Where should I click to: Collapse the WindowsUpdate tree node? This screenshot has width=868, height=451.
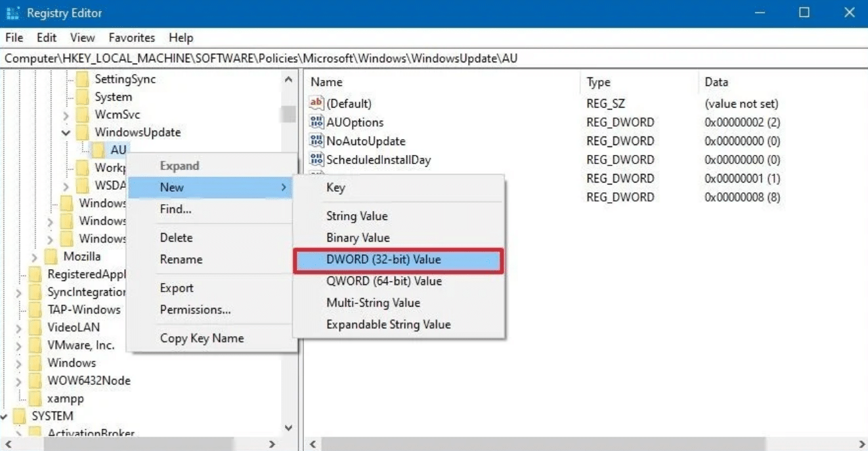(66, 133)
